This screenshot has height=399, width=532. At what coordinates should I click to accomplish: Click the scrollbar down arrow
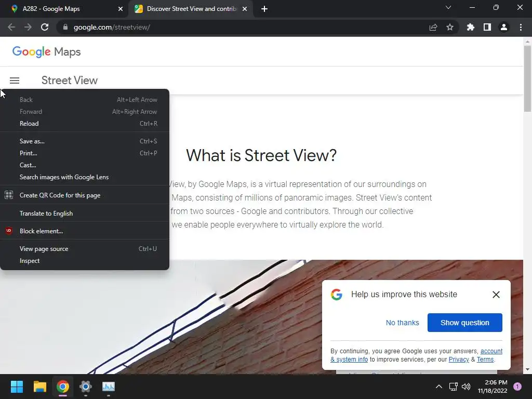click(x=527, y=369)
